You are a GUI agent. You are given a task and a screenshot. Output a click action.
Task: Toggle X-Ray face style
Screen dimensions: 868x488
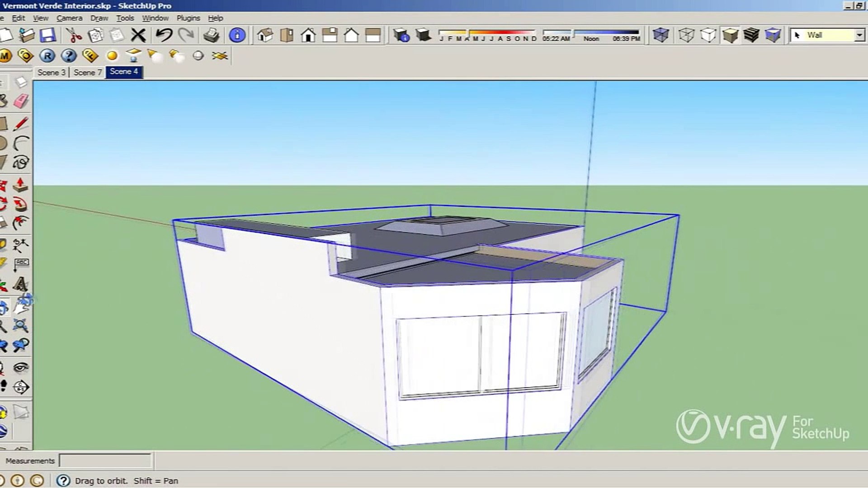pyautogui.click(x=660, y=35)
